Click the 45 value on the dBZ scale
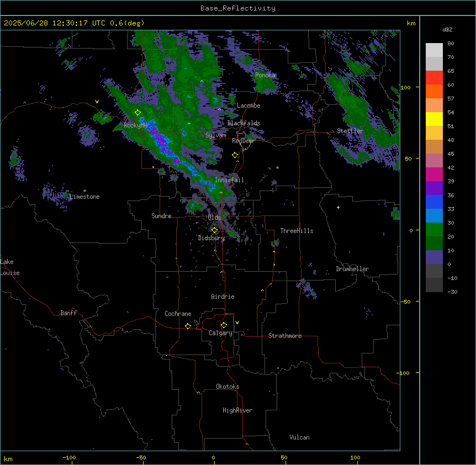This screenshot has height=465, width=476. pyautogui.click(x=451, y=154)
